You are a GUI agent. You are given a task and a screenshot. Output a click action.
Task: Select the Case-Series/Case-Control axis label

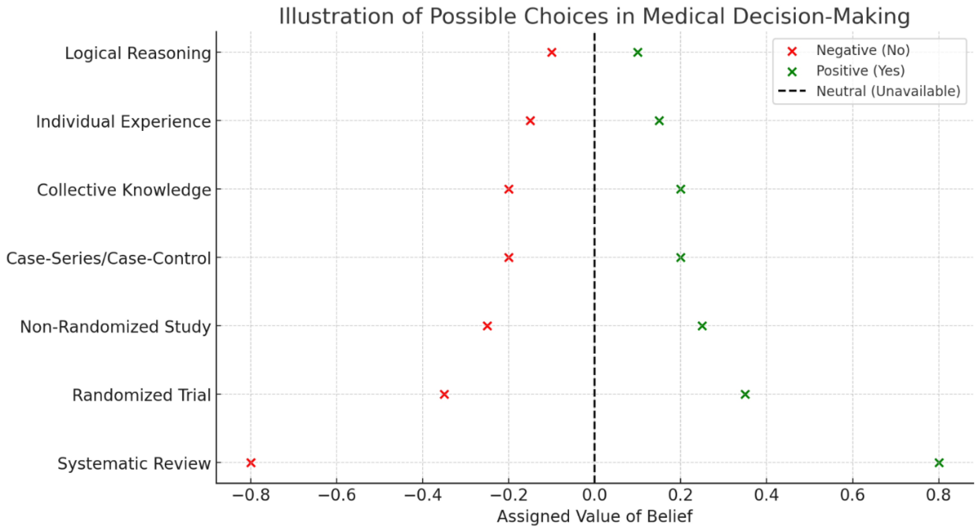click(108, 258)
